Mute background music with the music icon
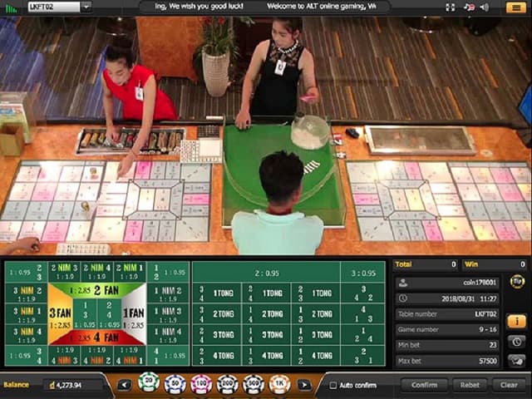Viewport: 532px width, 399px height. (x=469, y=7)
